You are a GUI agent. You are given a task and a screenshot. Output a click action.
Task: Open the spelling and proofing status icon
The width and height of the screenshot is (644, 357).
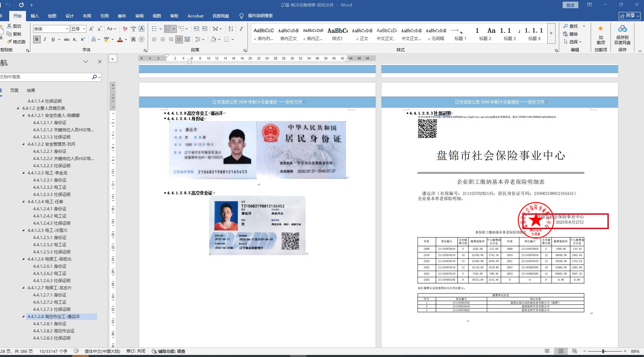coord(76,351)
